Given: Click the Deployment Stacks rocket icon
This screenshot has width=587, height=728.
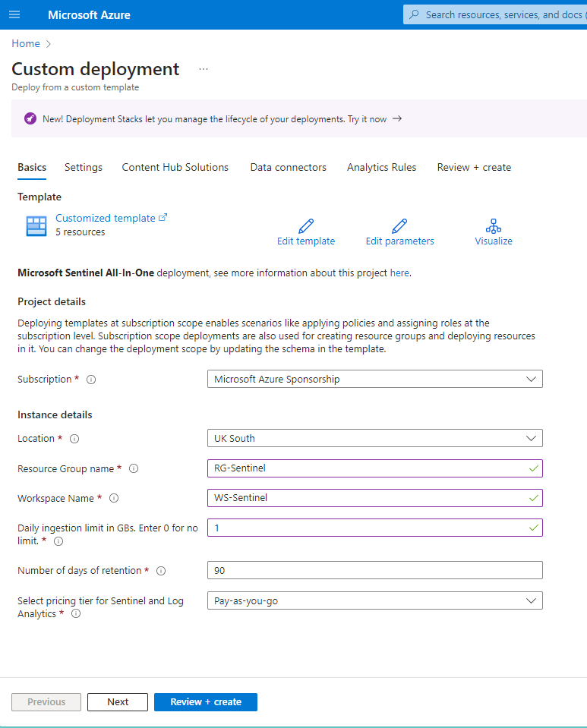Looking at the screenshot, I should tap(30, 119).
